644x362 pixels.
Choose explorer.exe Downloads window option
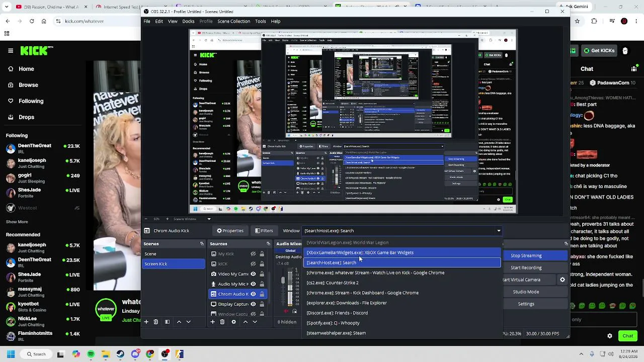[402, 303]
